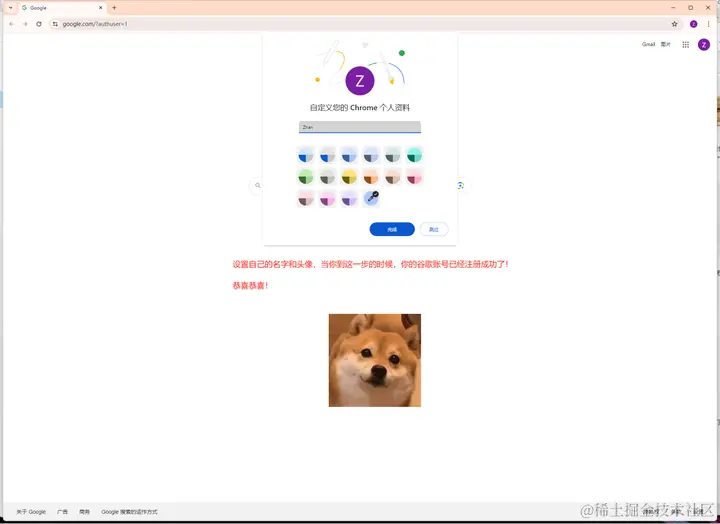Go forward with the forward arrow

pos(25,24)
